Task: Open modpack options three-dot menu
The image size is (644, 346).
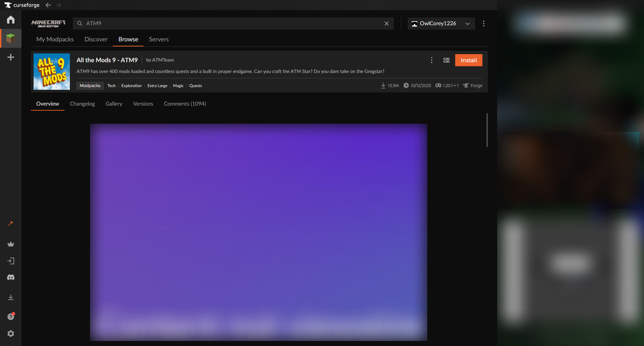Action: pyautogui.click(x=432, y=60)
